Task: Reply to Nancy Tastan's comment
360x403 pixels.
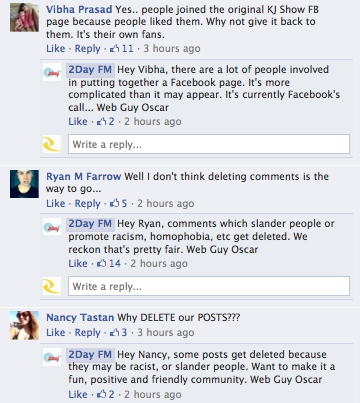Action: pos(87,332)
